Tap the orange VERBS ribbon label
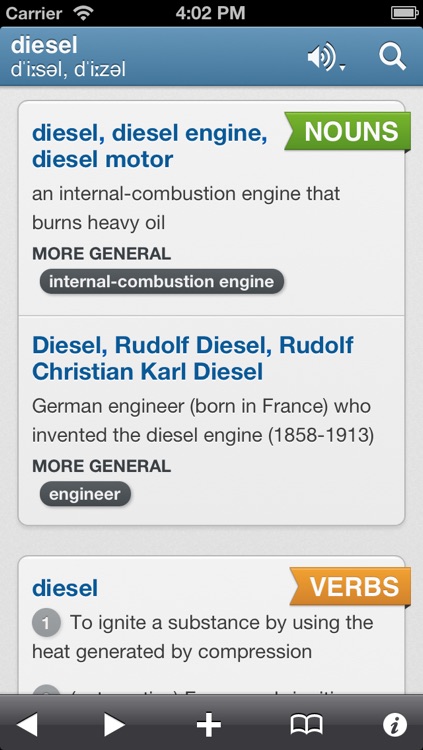 (x=351, y=586)
